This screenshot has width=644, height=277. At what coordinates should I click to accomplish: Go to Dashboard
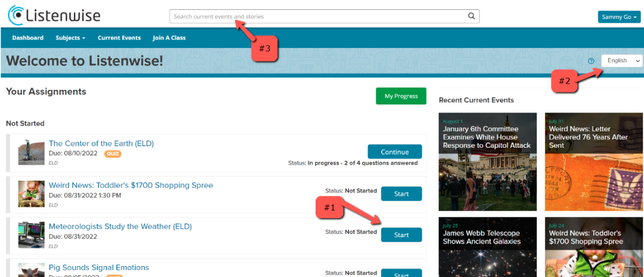28,38
